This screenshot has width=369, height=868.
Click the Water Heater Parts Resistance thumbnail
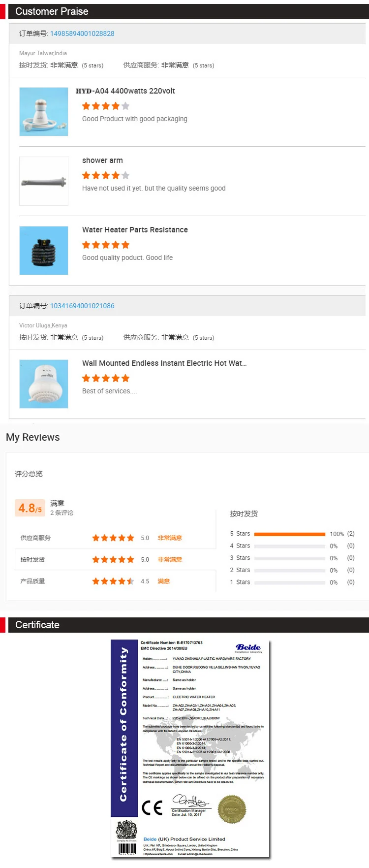point(44,251)
